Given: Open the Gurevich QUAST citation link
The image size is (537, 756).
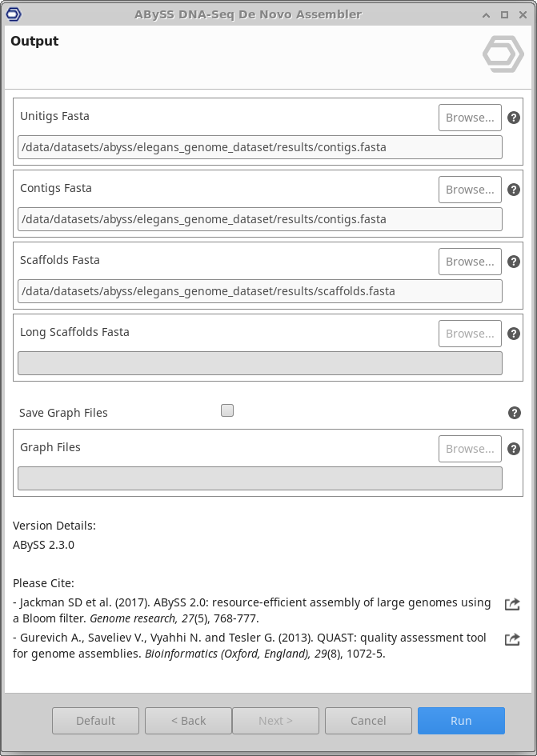Looking at the screenshot, I should [x=512, y=639].
